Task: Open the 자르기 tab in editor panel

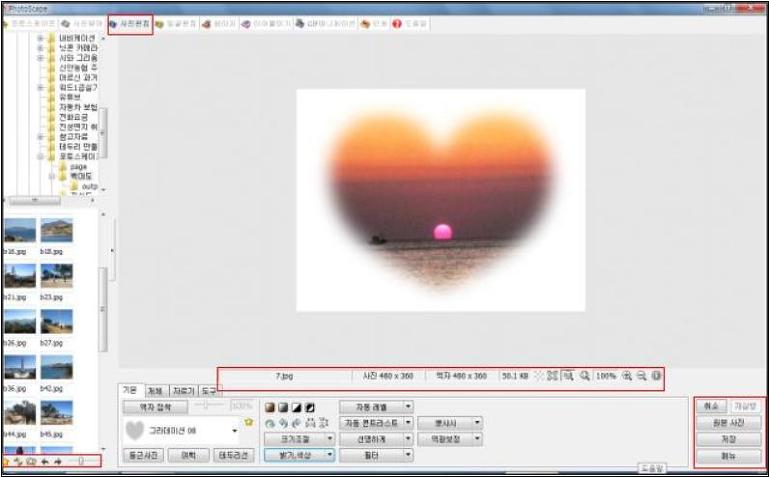Action: (x=181, y=391)
